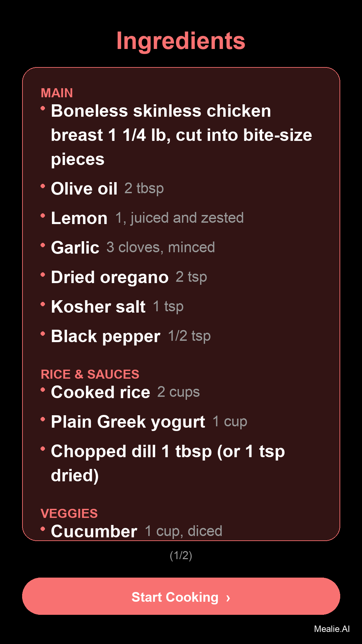362x644 pixels.
Task: Tap the Olive oil ingredient
Action: click(x=107, y=189)
